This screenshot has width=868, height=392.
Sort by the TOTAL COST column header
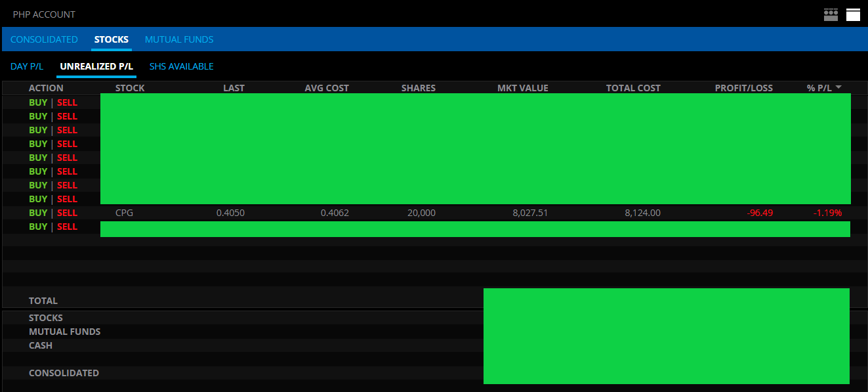[x=633, y=88]
